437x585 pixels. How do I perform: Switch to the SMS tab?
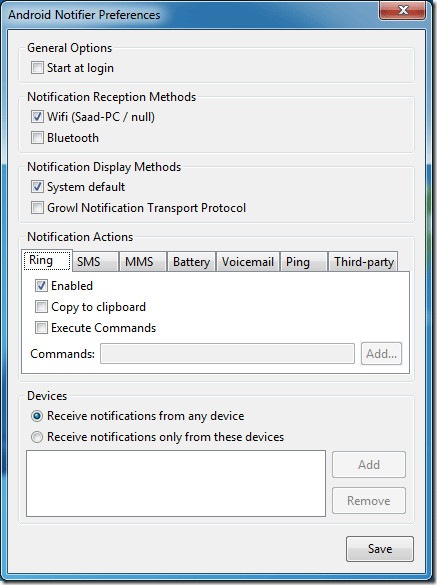(x=95, y=262)
